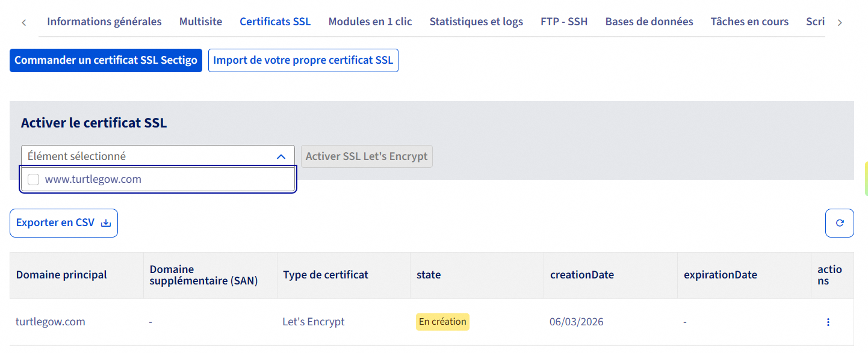
Task: Open the Statistiques et logs tab
Action: pos(476,22)
